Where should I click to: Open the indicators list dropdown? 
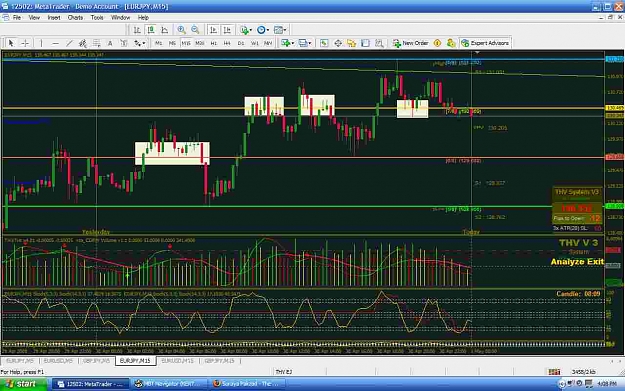click(246, 30)
